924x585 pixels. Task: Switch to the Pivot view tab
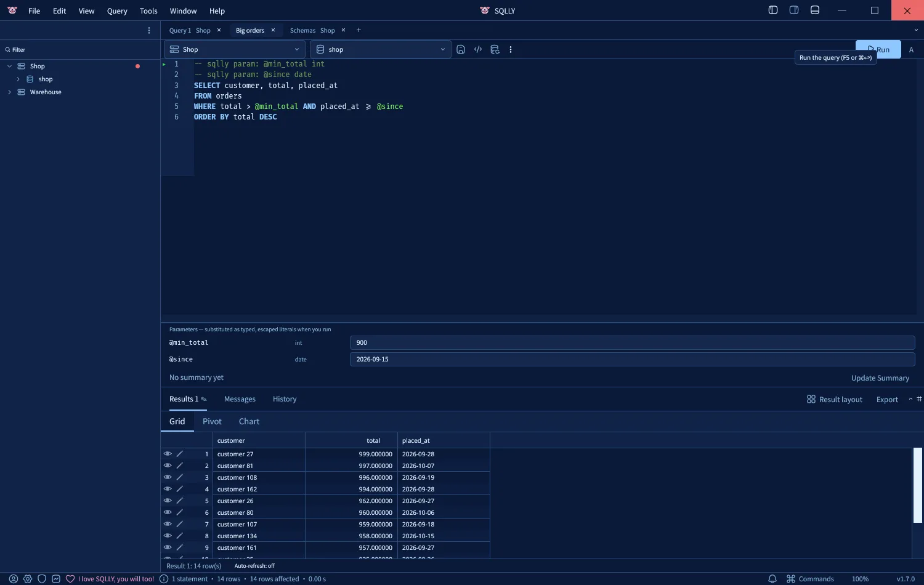point(212,421)
